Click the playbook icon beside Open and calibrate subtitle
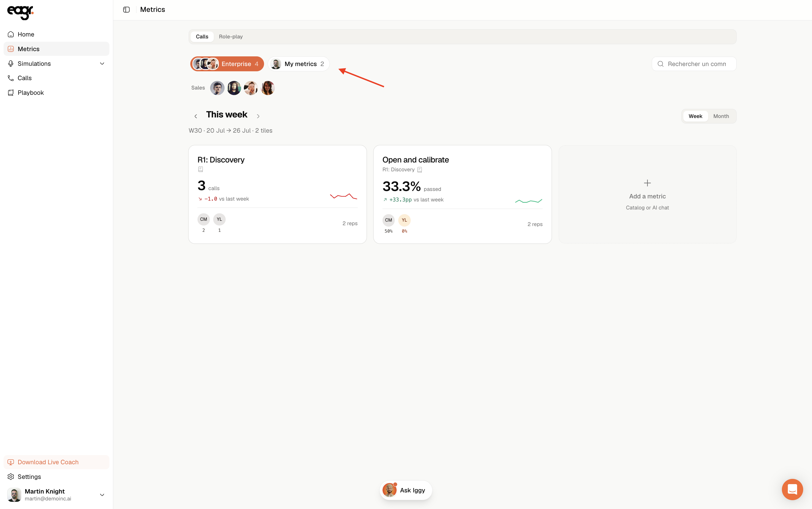 click(420, 170)
